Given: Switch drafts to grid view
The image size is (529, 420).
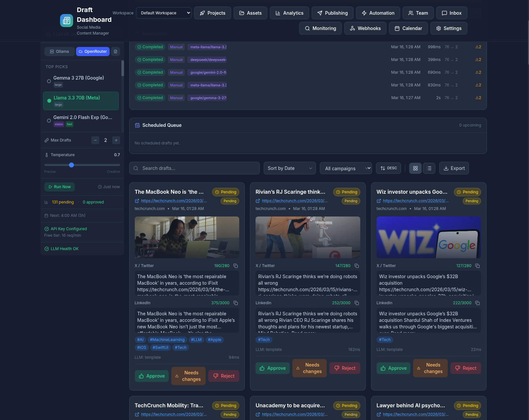Looking at the screenshot, I should click(x=415, y=168).
